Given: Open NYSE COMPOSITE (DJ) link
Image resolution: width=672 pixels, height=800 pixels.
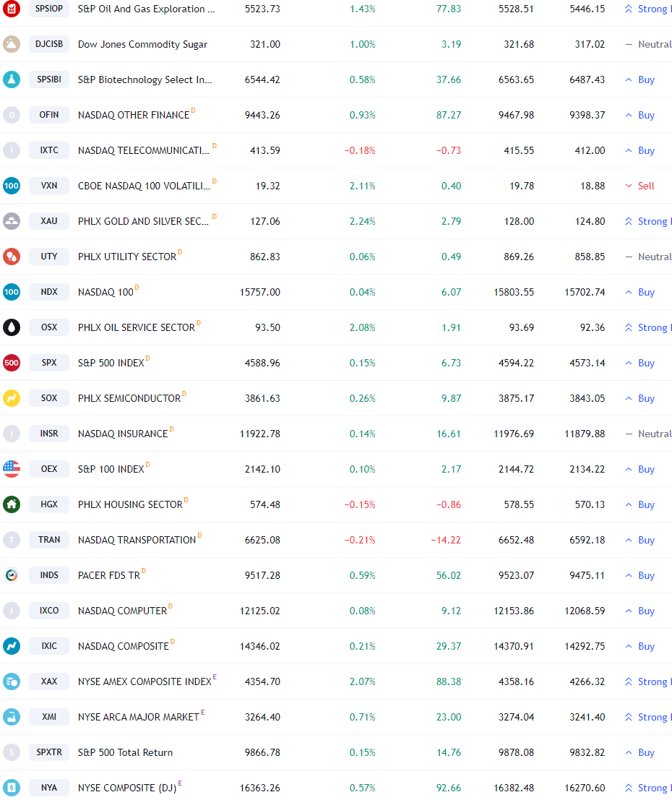Looking at the screenshot, I should [x=127, y=788].
